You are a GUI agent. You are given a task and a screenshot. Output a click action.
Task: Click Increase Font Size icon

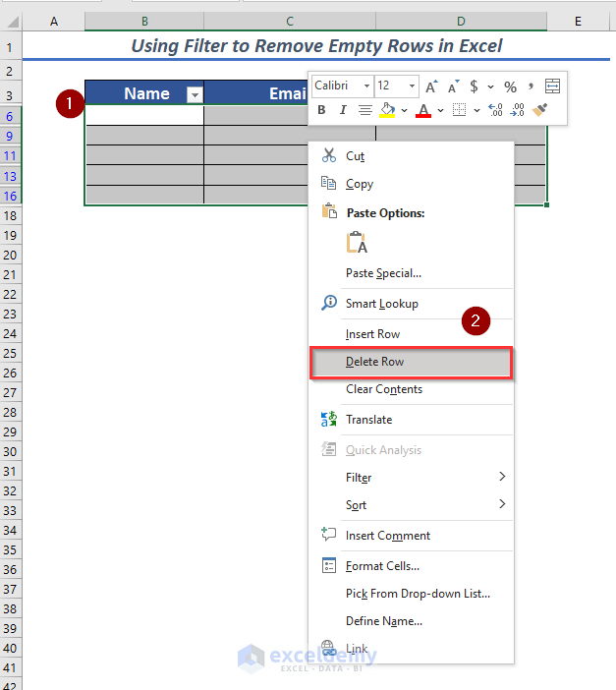point(431,86)
